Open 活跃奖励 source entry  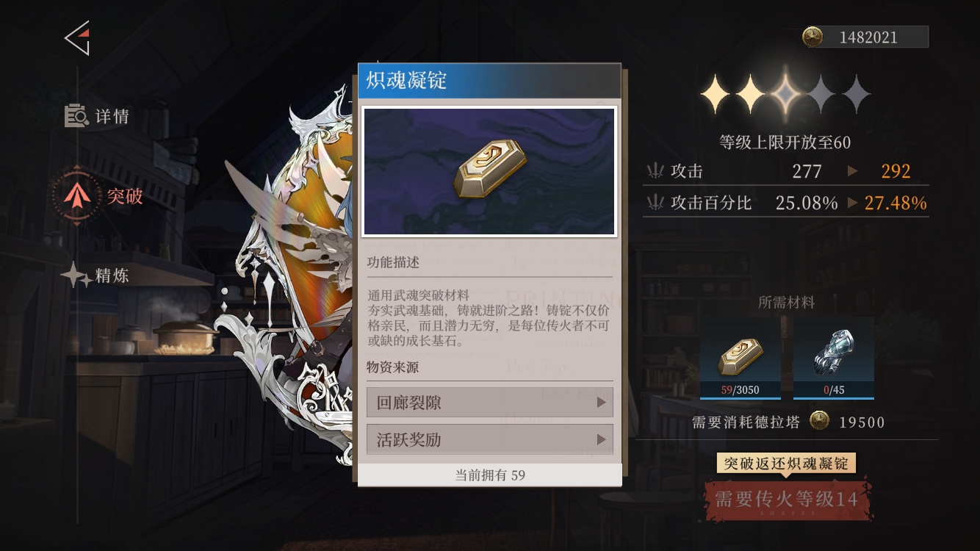click(489, 439)
